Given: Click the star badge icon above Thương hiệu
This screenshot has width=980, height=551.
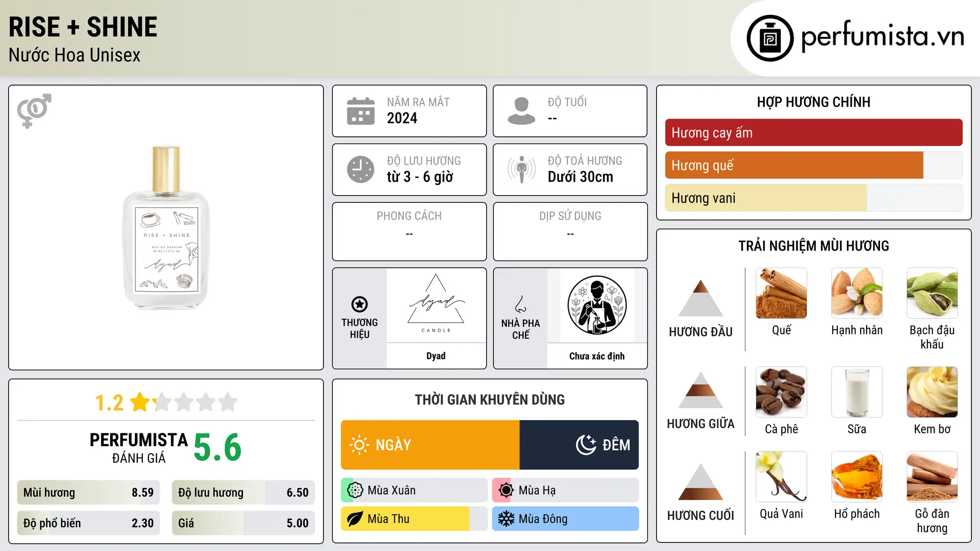Looking at the screenshot, I should pos(359,304).
